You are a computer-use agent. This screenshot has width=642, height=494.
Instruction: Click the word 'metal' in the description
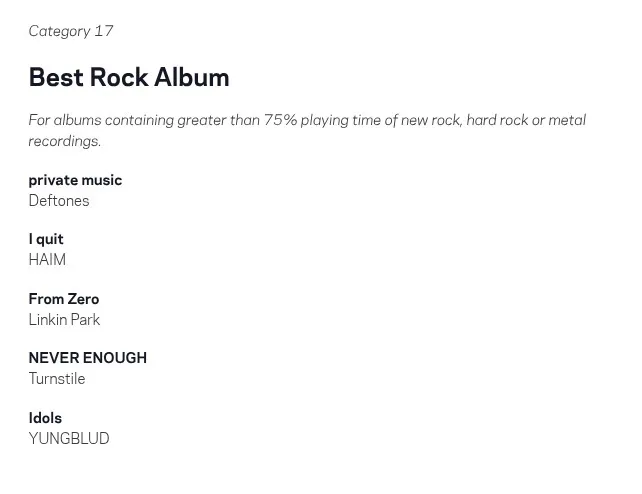click(x=567, y=120)
